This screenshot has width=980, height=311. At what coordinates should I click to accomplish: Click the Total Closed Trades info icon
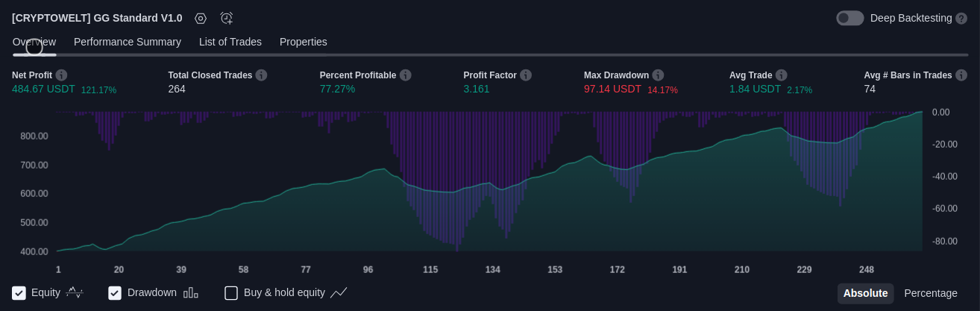(x=261, y=75)
